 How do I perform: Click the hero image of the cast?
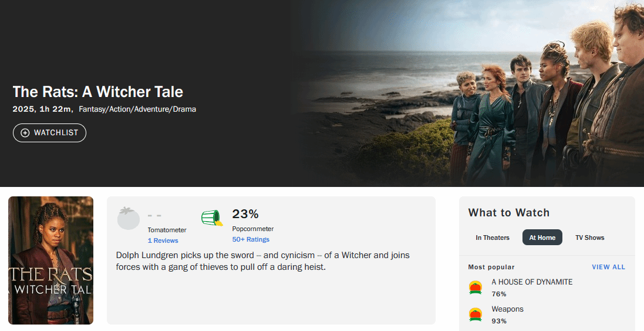click(x=499, y=94)
